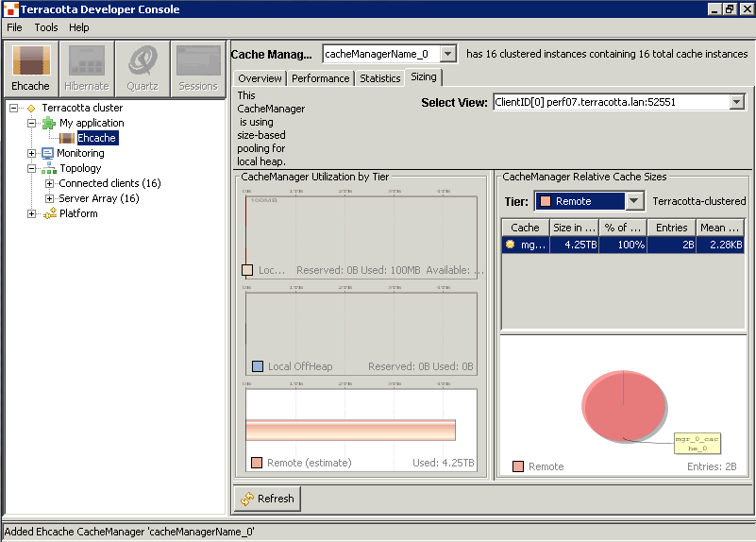The image size is (756, 542).
Task: Open the Select View client dropdown
Action: (736, 102)
